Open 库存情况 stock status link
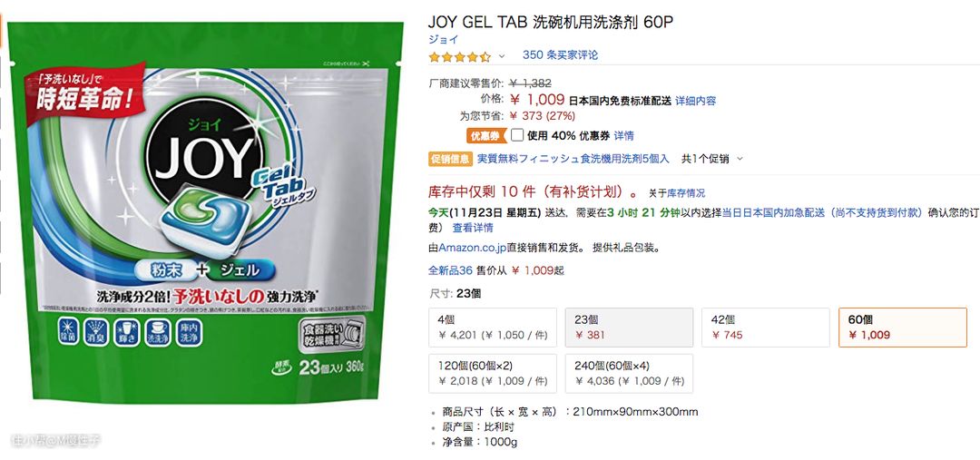 coord(686,193)
